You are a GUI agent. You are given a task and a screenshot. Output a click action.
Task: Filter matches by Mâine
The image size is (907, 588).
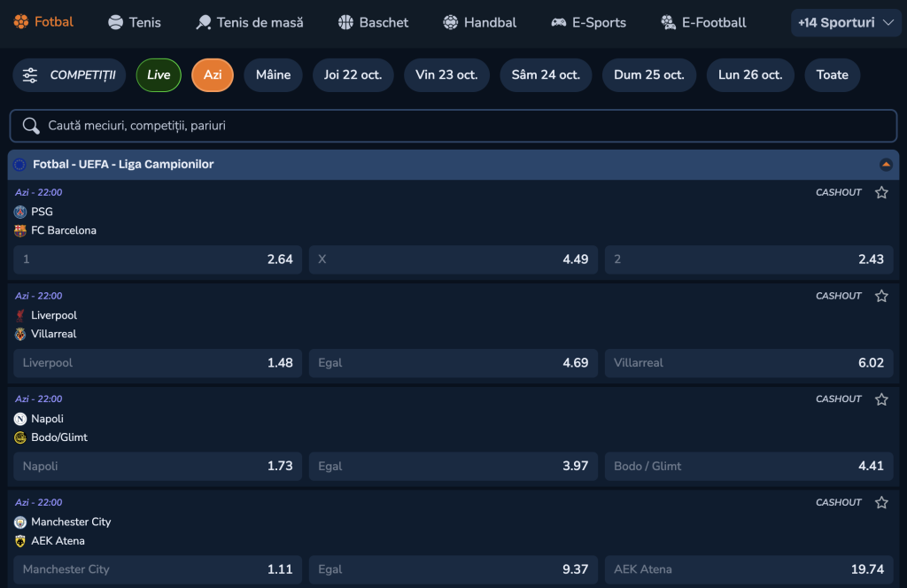point(273,75)
